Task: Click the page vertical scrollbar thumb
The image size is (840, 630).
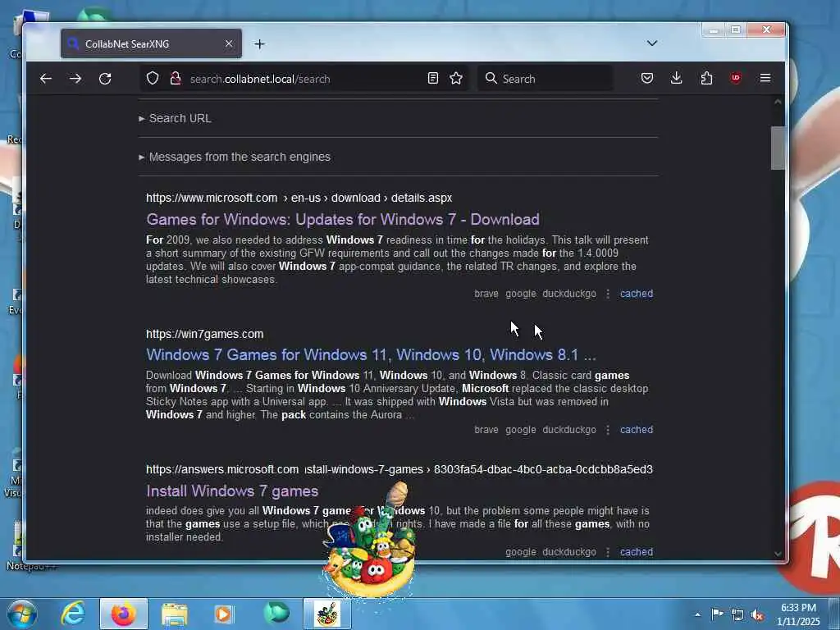Action: (x=778, y=148)
